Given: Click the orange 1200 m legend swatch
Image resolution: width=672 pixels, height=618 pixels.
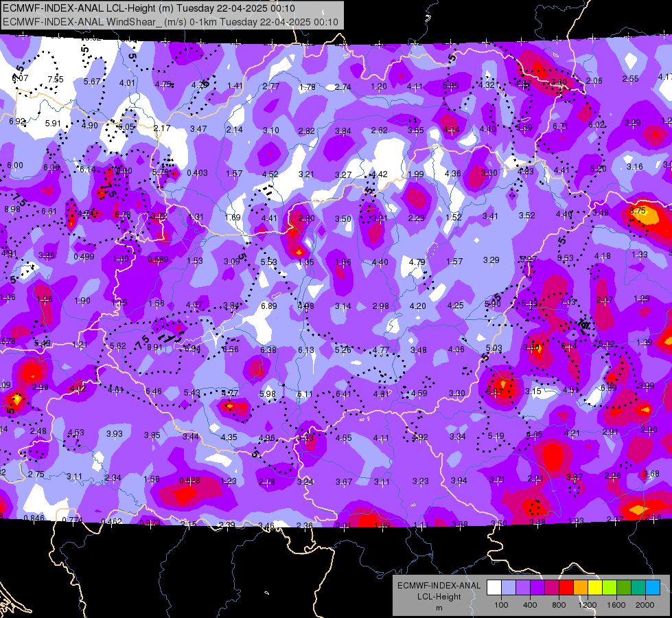Looking at the screenshot, I should click(581, 588).
